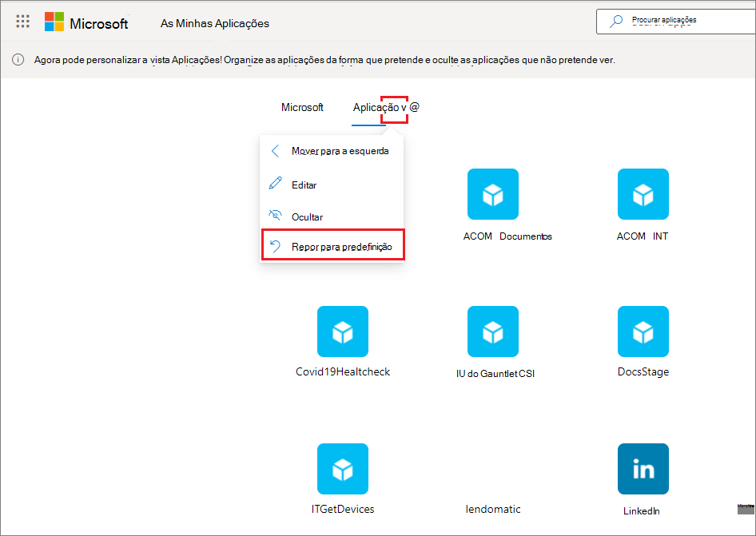Click the Microsoft brand name text
This screenshot has height=536, width=756.
99,24
